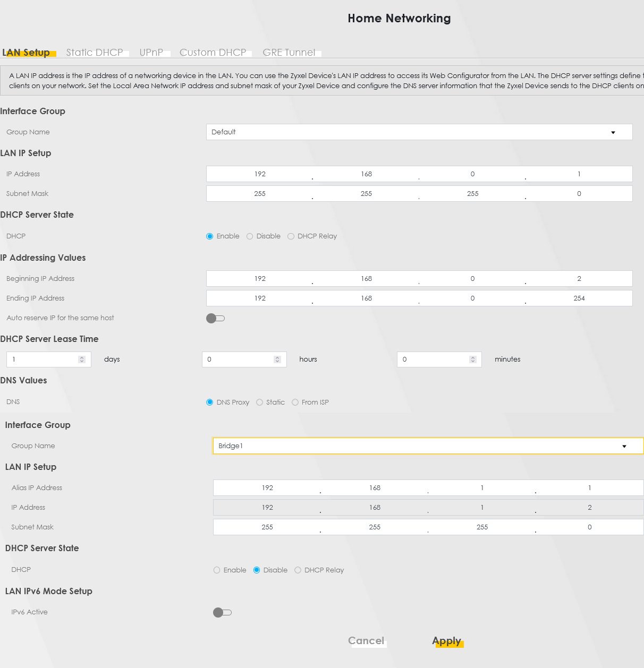644x668 pixels.
Task: Select Disable for the first DHCP server
Action: point(250,236)
